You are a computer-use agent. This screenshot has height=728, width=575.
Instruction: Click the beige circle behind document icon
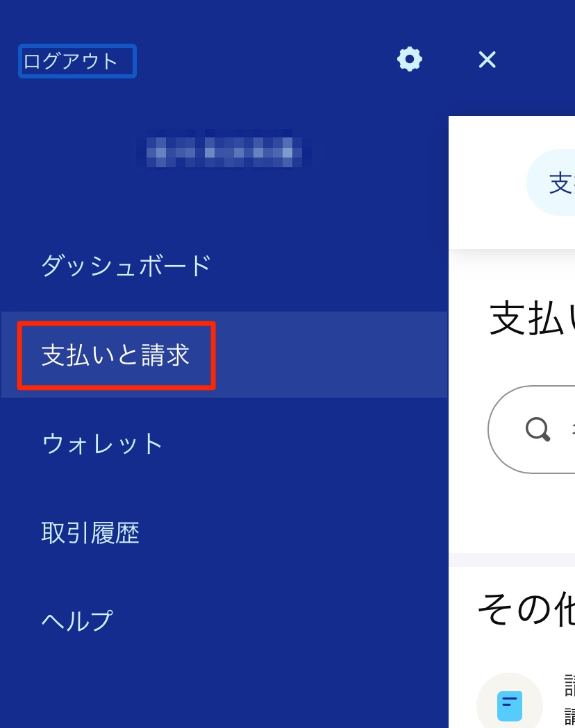(510, 701)
